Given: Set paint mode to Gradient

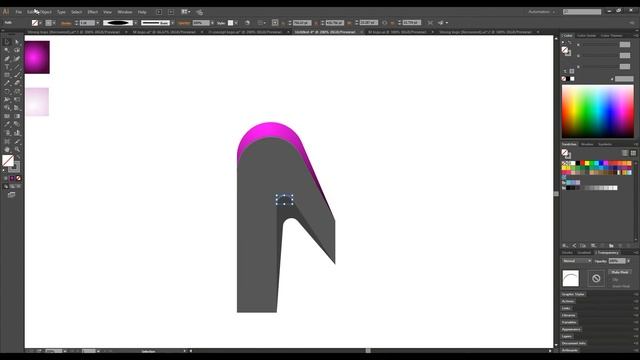Looking at the screenshot, I should 12,178.
